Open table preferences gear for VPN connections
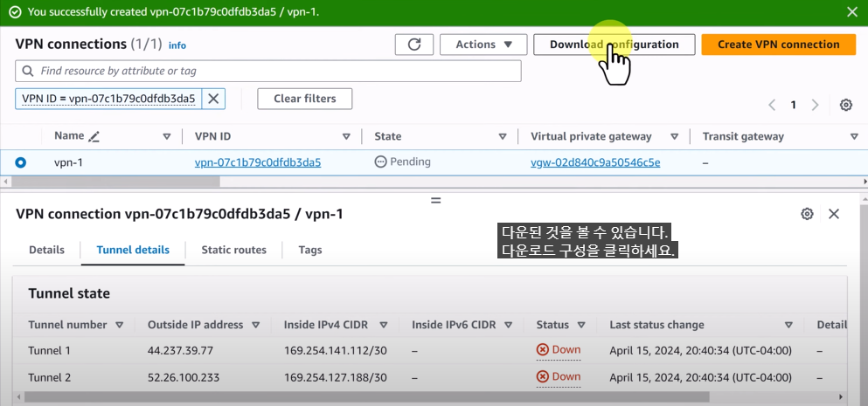This screenshot has height=406, width=868. (x=846, y=105)
